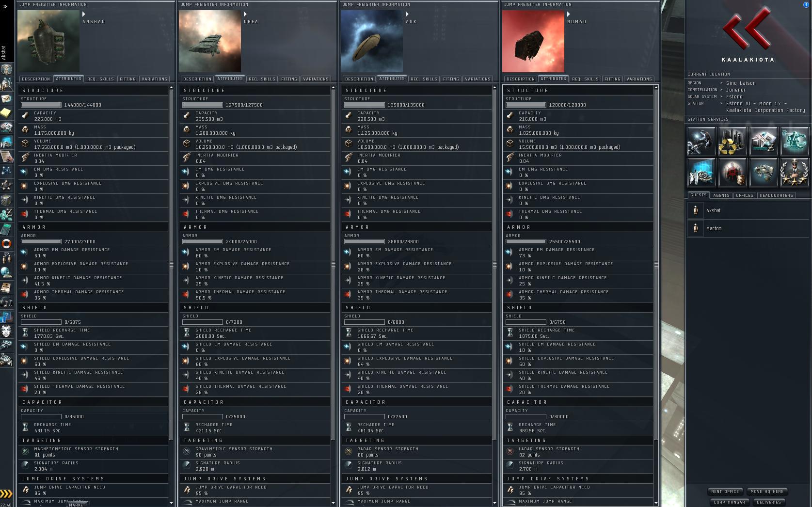Click the triangle arrow beside Nomad name
Viewport: 812px width, 507px height.
(569, 14)
